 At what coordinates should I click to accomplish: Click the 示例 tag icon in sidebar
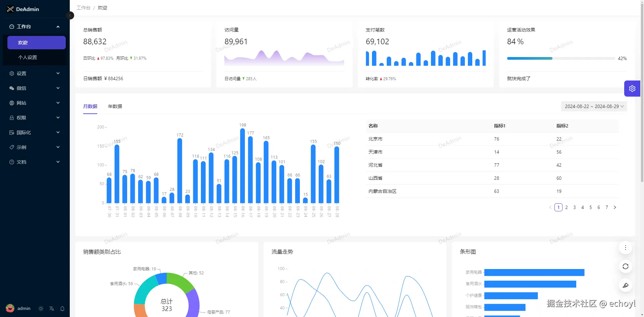[x=12, y=147]
